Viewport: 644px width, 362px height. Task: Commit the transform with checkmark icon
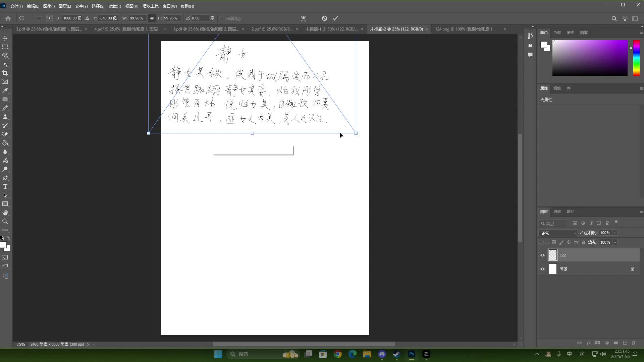point(335,18)
